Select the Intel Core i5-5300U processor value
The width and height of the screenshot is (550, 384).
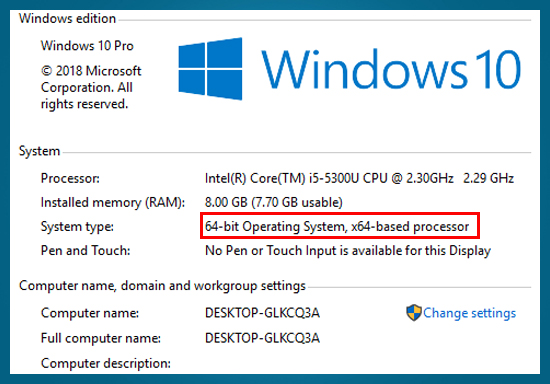359,178
